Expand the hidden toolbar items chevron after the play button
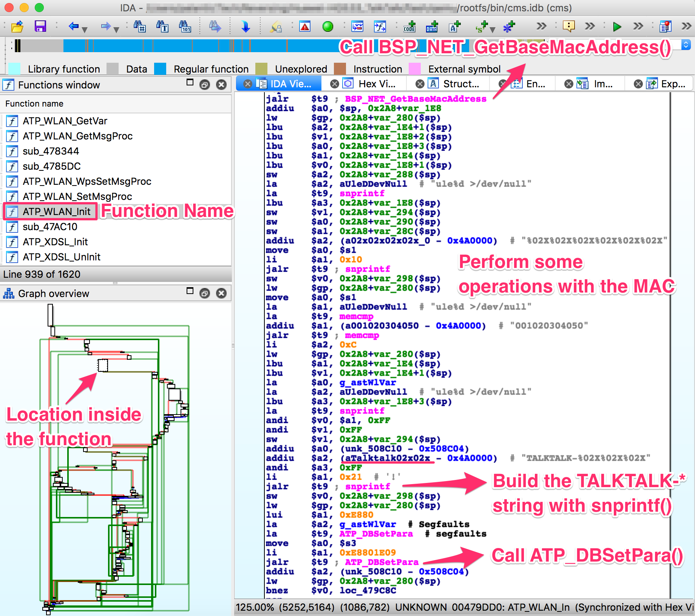Image resolution: width=695 pixels, height=616 pixels. click(638, 26)
